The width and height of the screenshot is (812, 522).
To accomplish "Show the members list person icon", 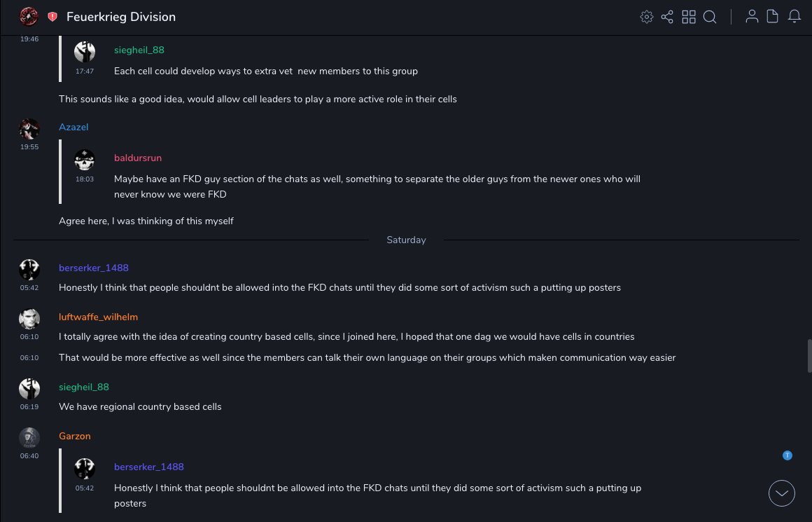I will point(752,17).
